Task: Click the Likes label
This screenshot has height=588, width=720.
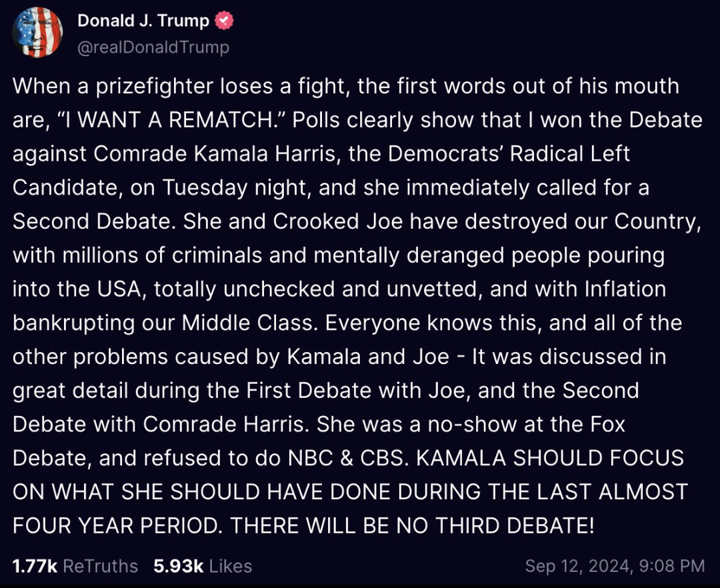Action: point(231,566)
